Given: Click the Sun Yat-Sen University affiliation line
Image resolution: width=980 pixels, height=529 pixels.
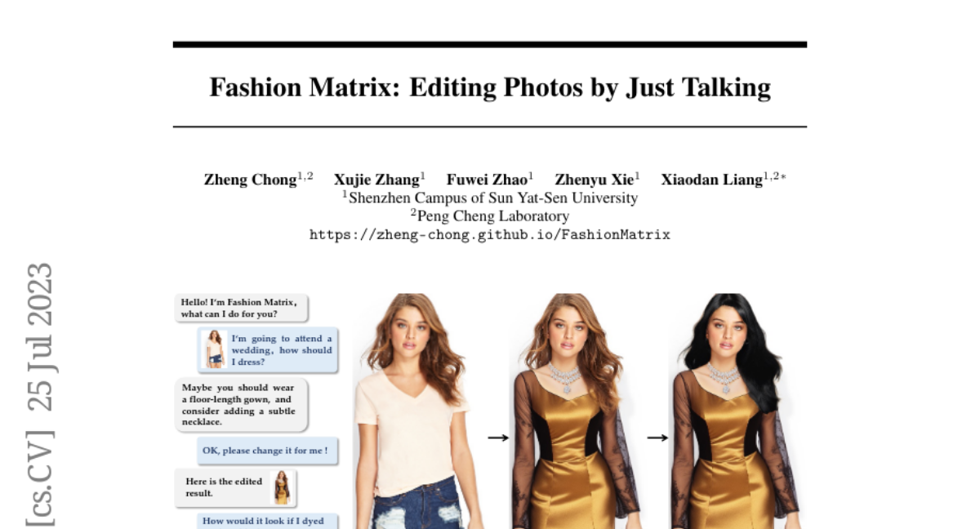Looking at the screenshot, I should (490, 198).
